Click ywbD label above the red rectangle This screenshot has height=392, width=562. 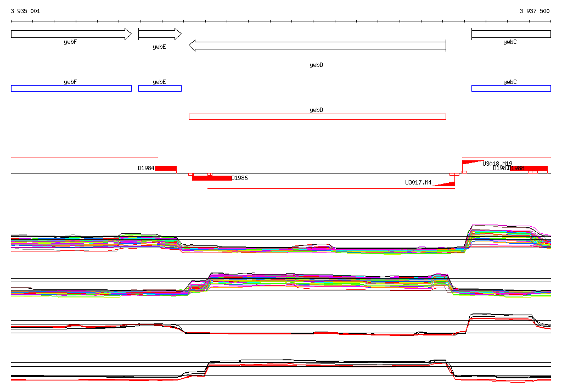pyautogui.click(x=316, y=110)
